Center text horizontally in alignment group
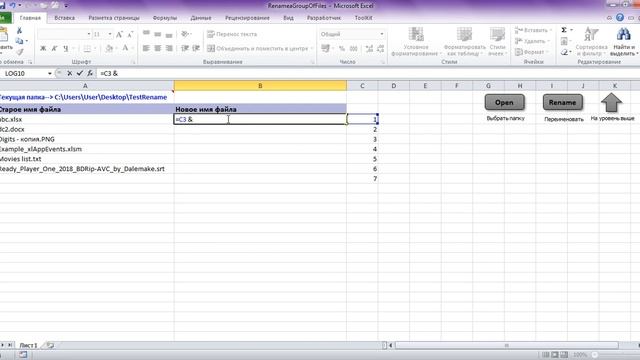The width and height of the screenshot is (640, 360). [158, 48]
